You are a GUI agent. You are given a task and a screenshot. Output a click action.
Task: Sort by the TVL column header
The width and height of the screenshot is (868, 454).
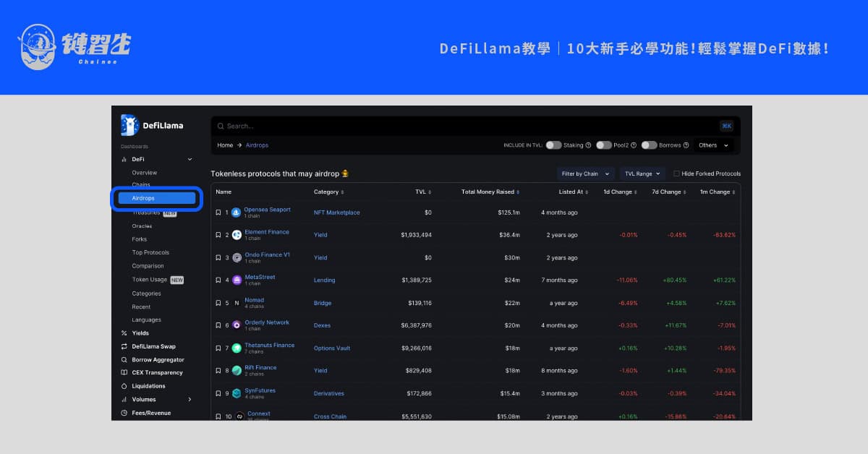(423, 192)
